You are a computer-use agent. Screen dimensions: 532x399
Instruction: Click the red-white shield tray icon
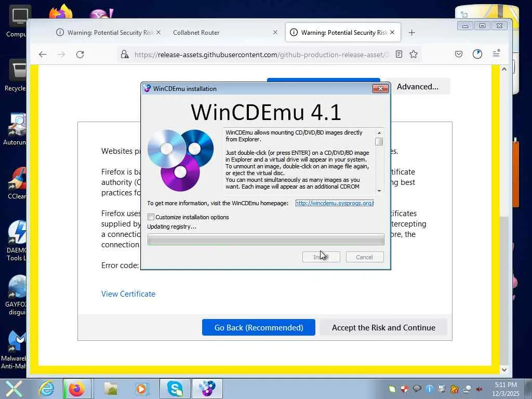(x=404, y=389)
